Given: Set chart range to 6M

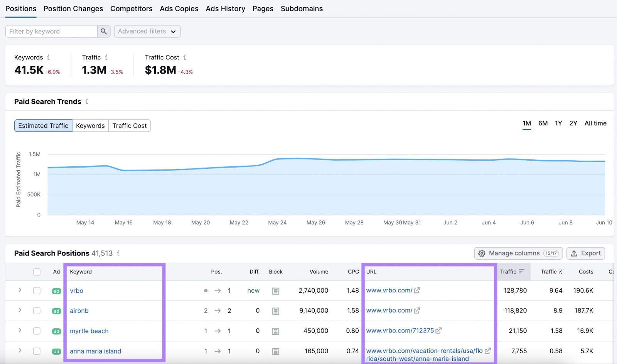Looking at the screenshot, I should 543,123.
